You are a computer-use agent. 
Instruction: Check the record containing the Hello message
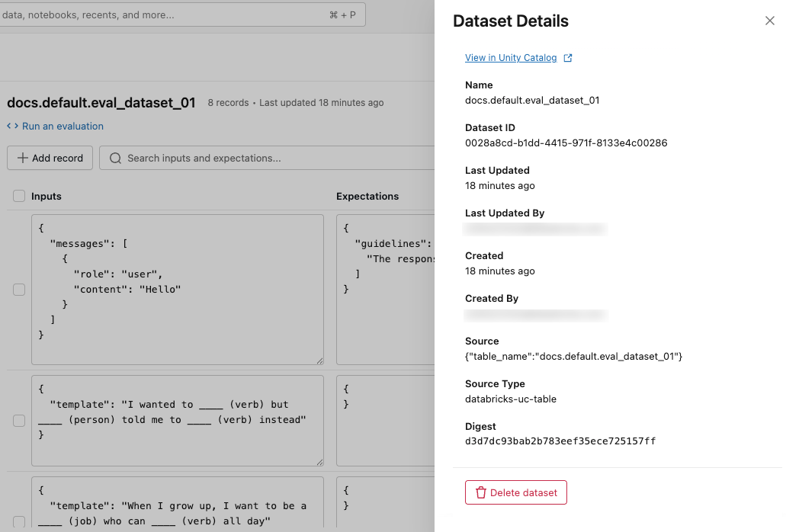coord(19,290)
